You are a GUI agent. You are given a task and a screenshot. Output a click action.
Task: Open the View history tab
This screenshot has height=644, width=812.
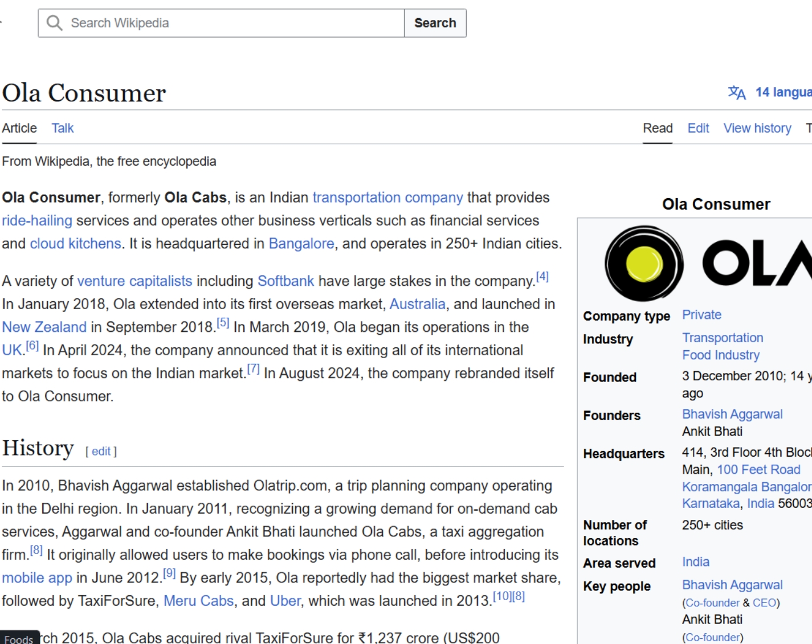pyautogui.click(x=757, y=128)
